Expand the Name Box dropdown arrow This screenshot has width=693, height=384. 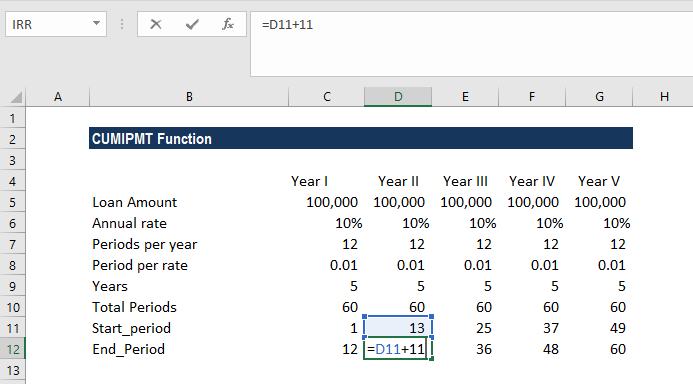point(96,23)
